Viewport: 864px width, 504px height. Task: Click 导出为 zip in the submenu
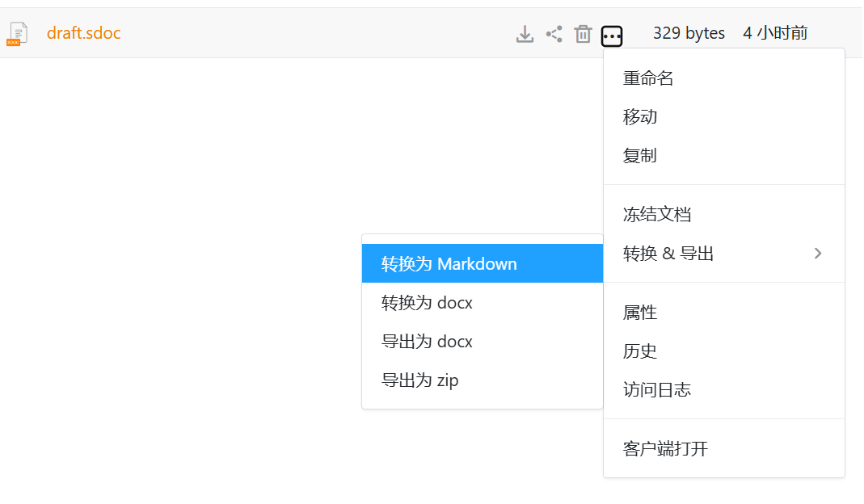click(x=419, y=380)
